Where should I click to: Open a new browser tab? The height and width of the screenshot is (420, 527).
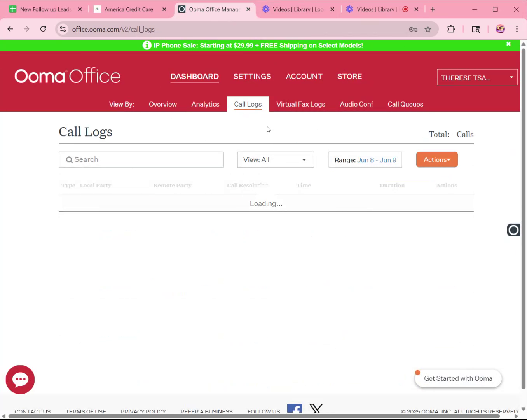click(433, 9)
